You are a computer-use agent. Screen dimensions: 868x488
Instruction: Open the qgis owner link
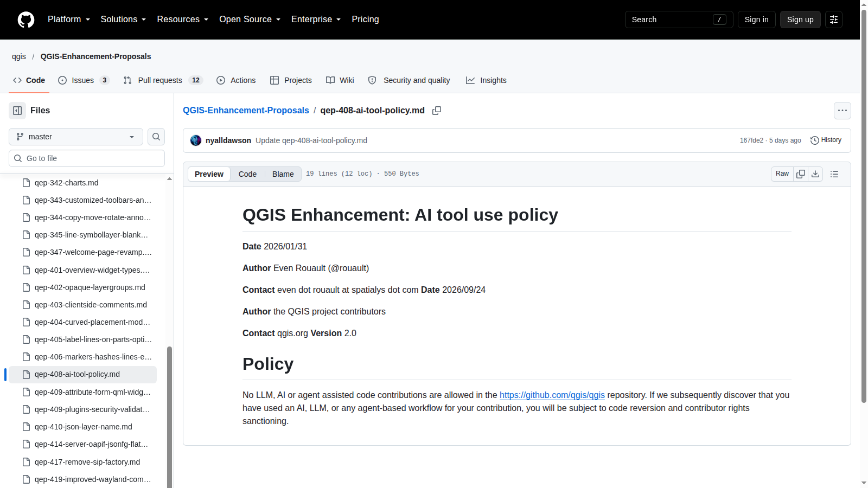pos(19,56)
